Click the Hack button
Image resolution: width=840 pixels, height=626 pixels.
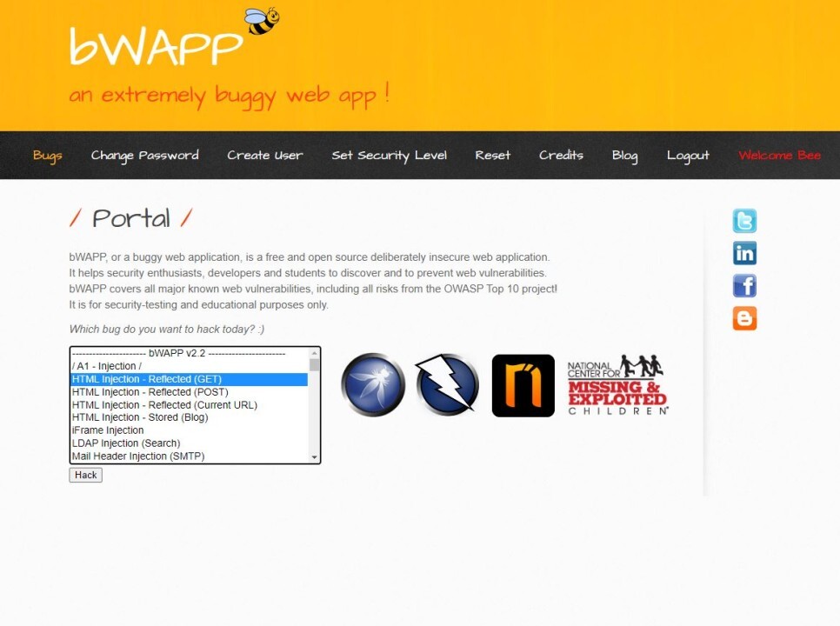click(86, 475)
